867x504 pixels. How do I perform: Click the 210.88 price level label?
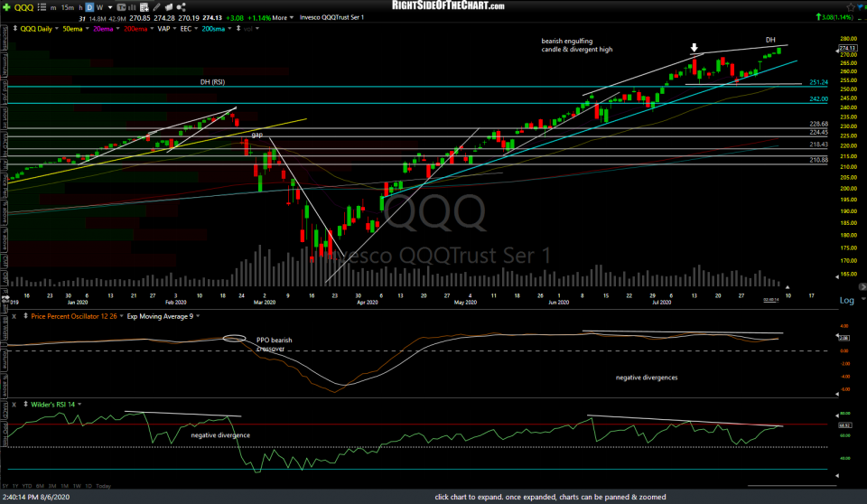(819, 160)
